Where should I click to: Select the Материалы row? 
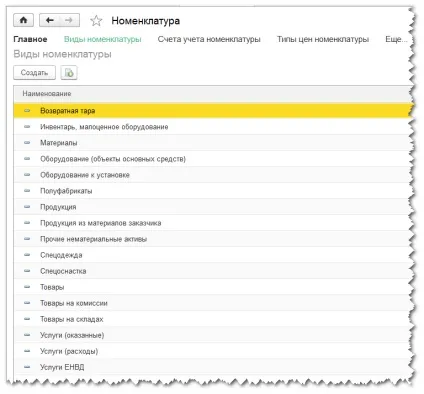tap(212, 143)
